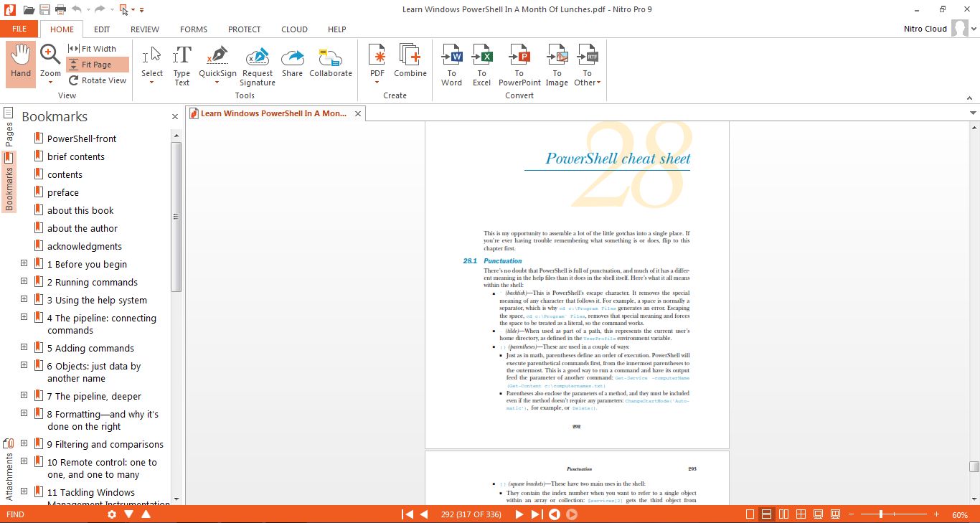Go to the next page
The image size is (980, 523).
pos(519,514)
